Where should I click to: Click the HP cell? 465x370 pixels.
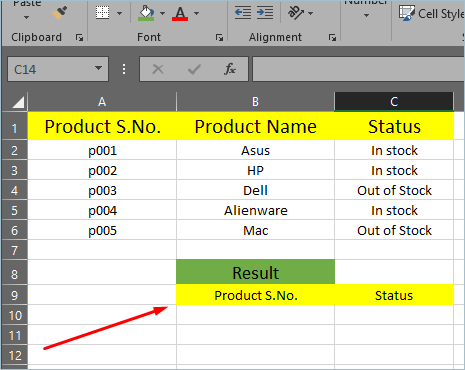click(255, 170)
